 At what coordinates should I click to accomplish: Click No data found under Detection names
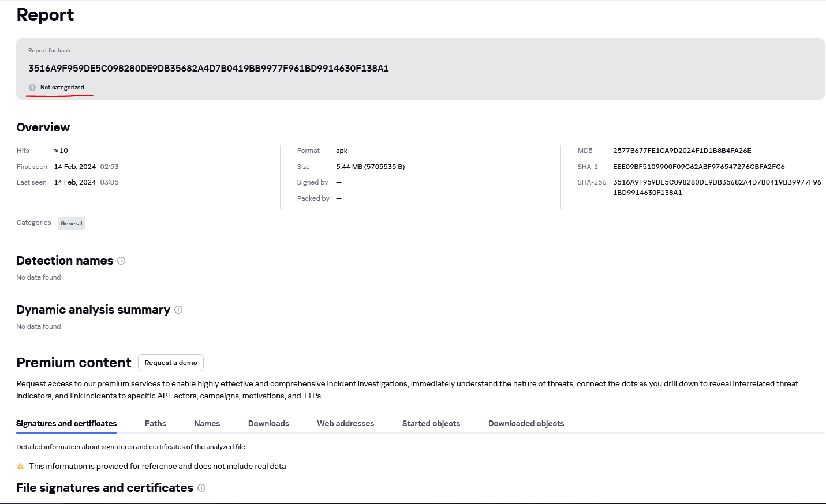click(39, 277)
